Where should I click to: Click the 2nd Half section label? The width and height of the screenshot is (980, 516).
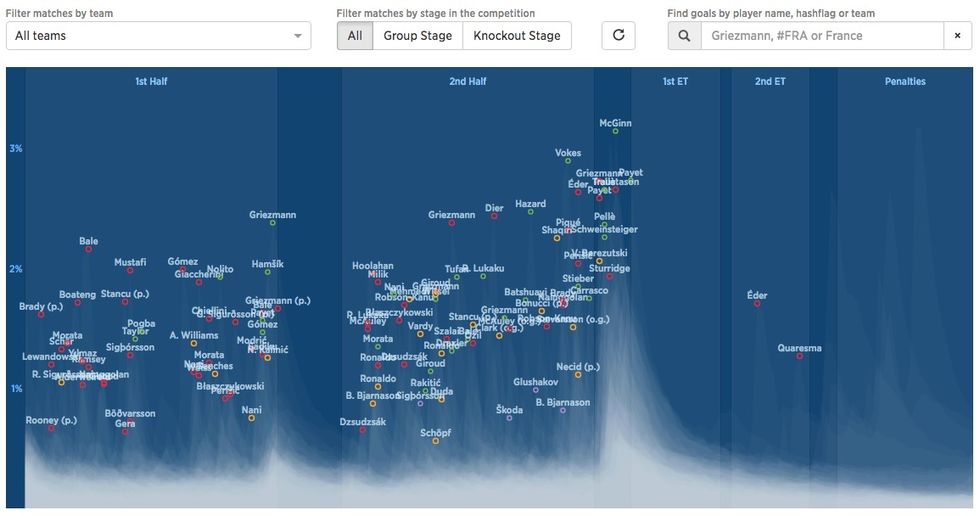[468, 81]
